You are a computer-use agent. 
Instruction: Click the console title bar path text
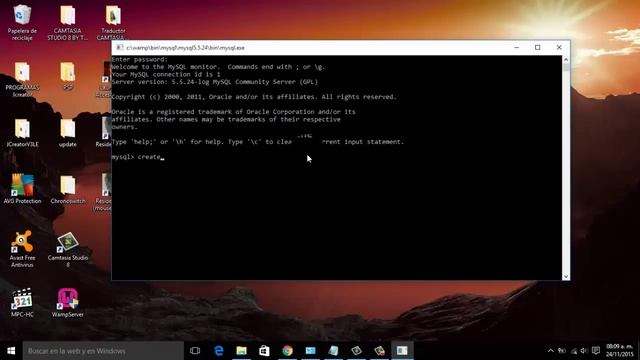185,48
